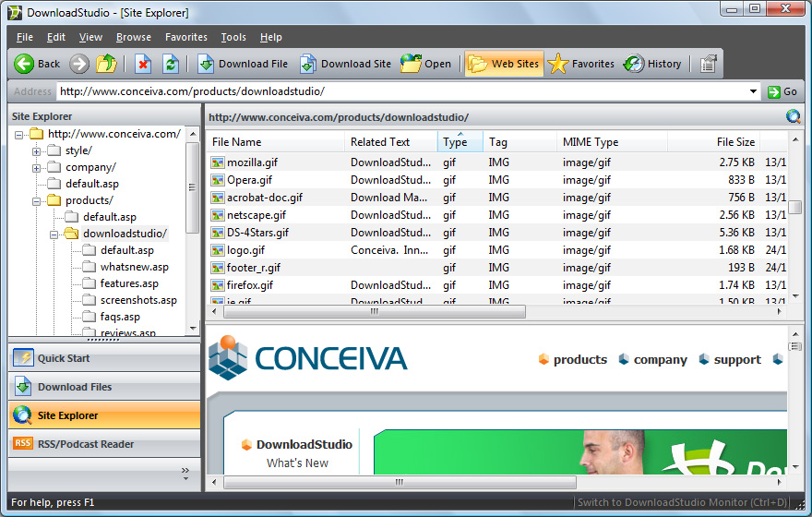Open the Quick Start panel
Viewport: 812px width, 517px height.
point(104,358)
